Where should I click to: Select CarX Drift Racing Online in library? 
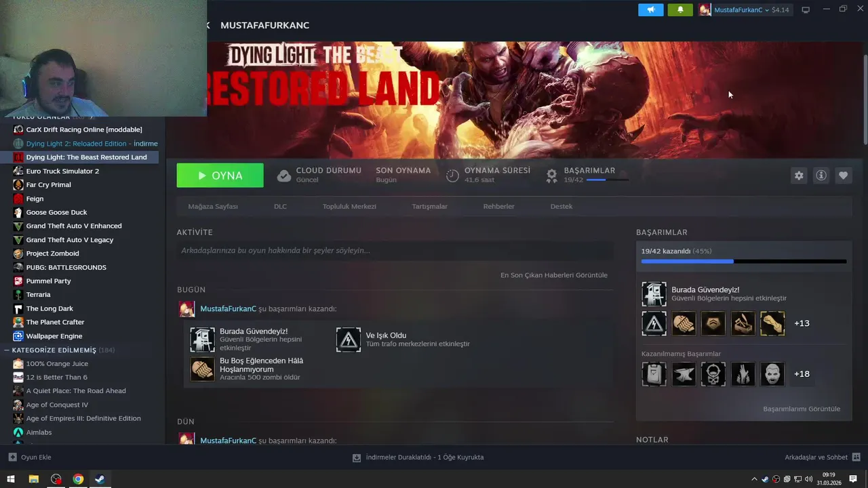(84, 129)
